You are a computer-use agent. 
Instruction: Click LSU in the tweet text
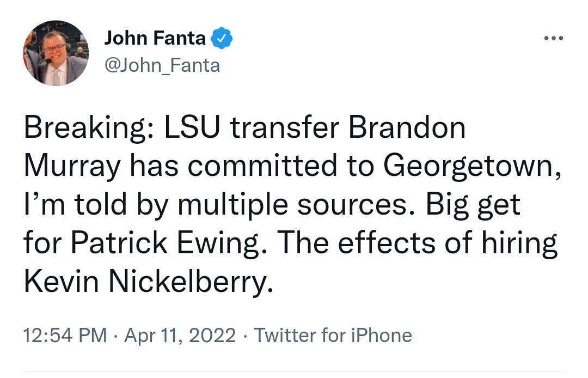(x=192, y=127)
